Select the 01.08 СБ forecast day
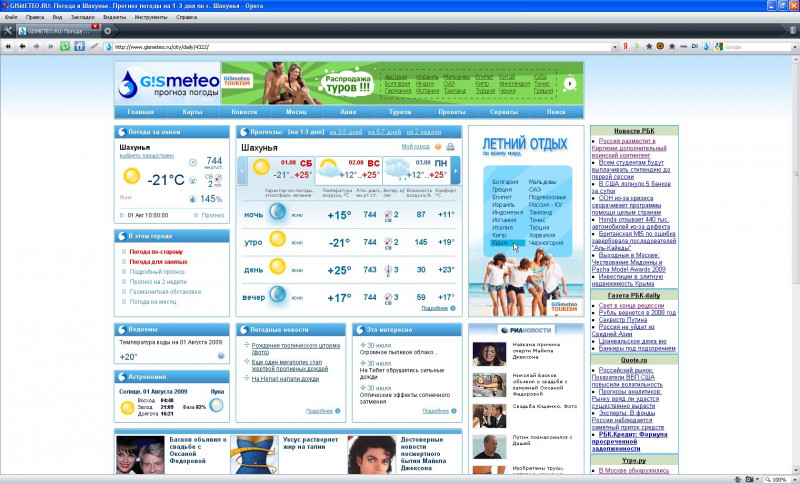The width and height of the screenshot is (800, 484). pos(281,170)
